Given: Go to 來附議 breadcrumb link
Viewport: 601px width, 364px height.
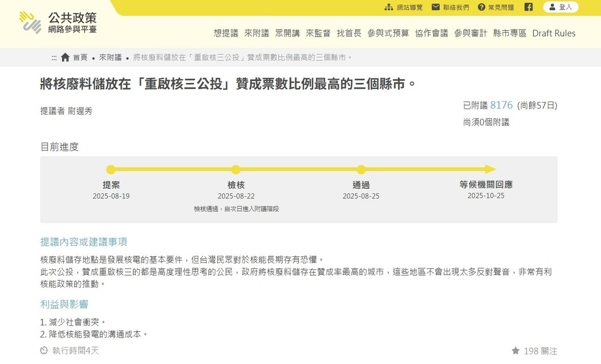Looking at the screenshot, I should tap(110, 58).
